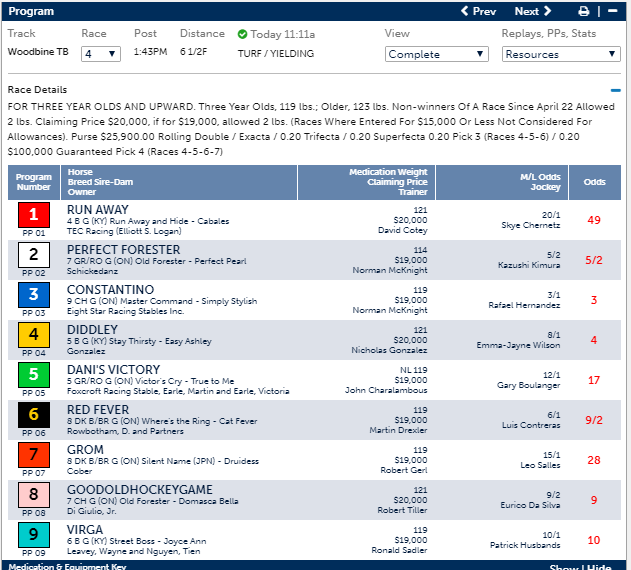This screenshot has width=631, height=570.
Task: Click the Next right-chevron arrow
Action: click(547, 11)
